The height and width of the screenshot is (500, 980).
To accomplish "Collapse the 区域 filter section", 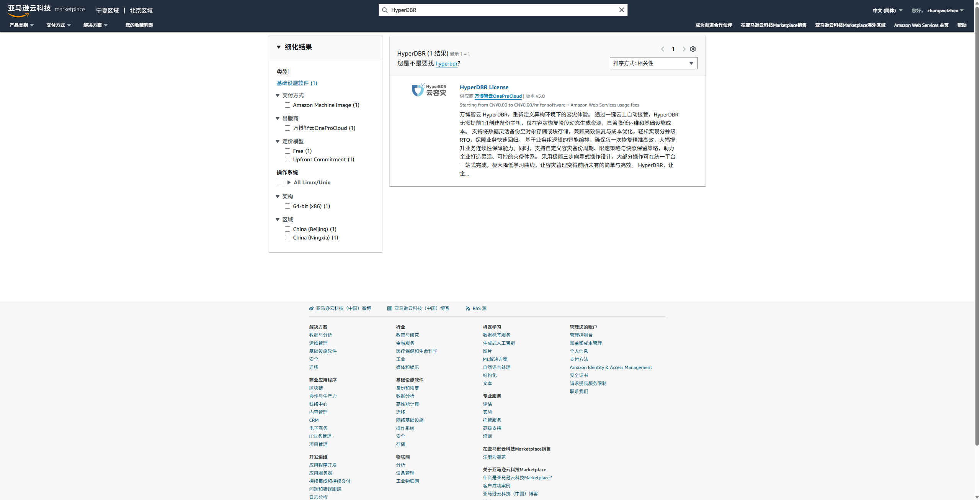I will tap(278, 220).
